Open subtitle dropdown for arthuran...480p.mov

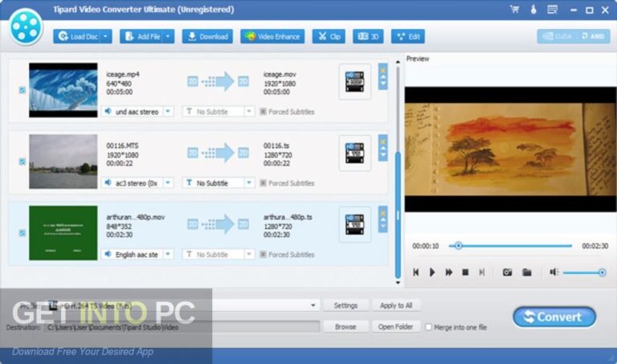coord(249,254)
